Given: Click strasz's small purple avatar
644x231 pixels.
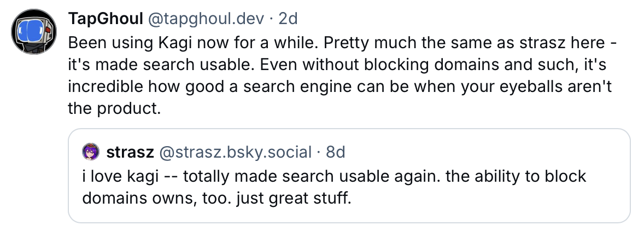Looking at the screenshot, I should coord(90,152).
